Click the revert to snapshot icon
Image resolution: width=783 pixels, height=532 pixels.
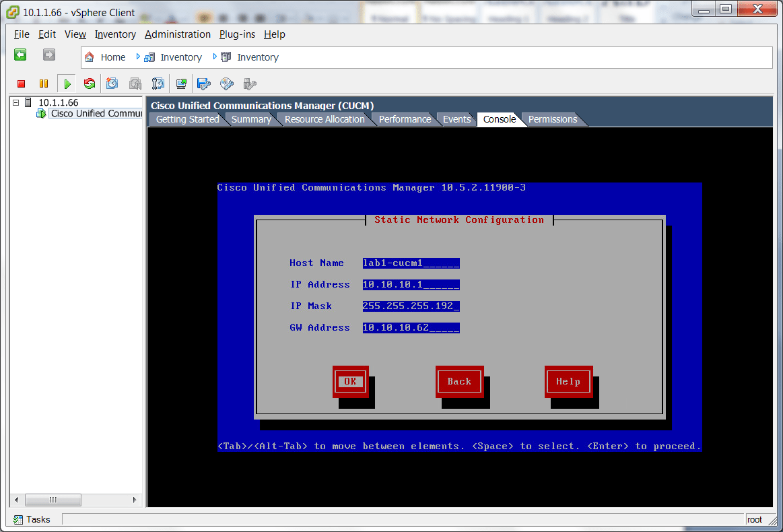pyautogui.click(x=135, y=84)
